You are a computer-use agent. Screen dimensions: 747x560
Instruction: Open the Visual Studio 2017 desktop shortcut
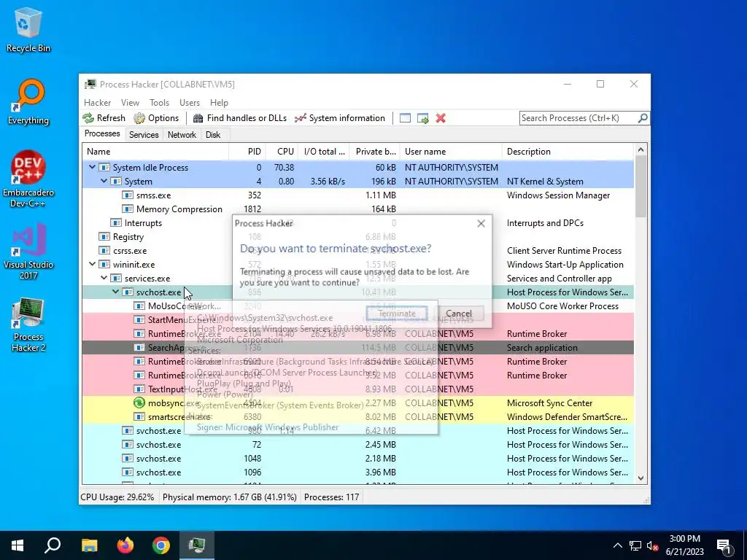pos(28,252)
